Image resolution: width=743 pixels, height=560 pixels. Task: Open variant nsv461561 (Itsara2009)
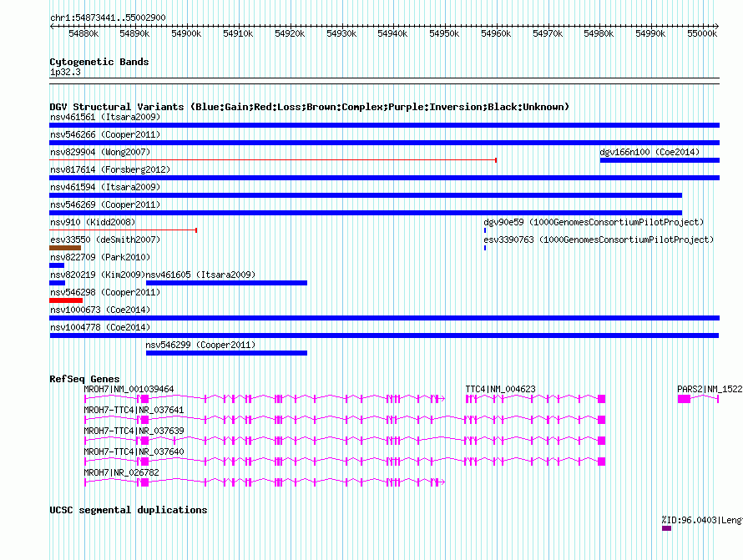point(384,125)
